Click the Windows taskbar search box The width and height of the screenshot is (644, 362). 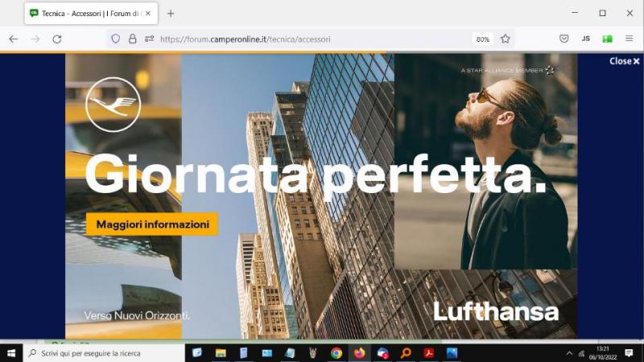point(105,353)
